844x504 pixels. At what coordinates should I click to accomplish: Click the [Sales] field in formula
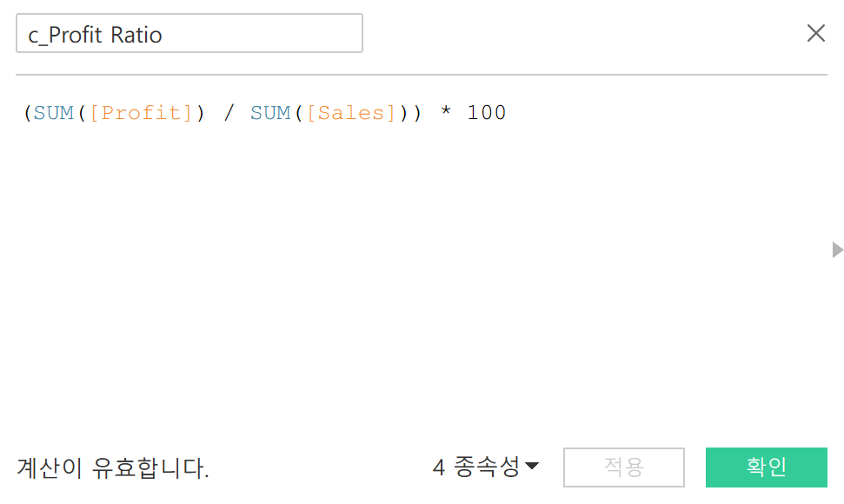[x=351, y=113]
